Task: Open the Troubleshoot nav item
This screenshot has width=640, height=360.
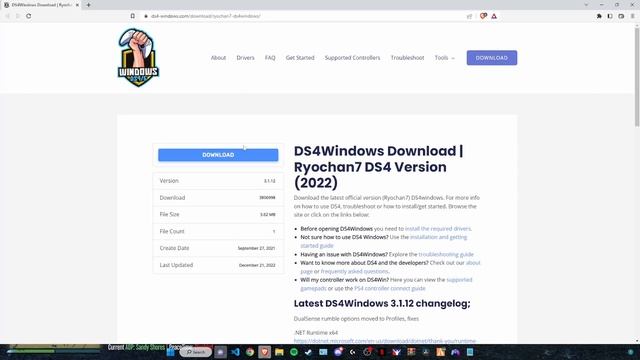Action: coord(407,58)
